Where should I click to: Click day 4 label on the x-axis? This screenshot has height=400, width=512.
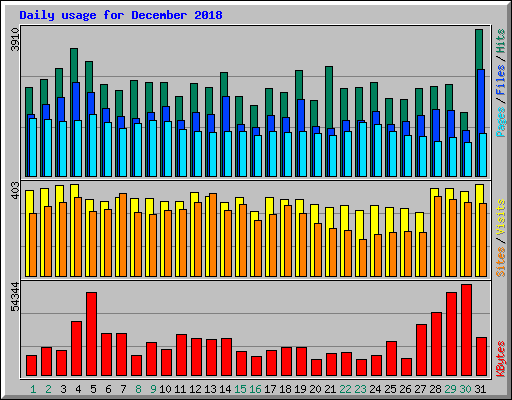(78, 389)
